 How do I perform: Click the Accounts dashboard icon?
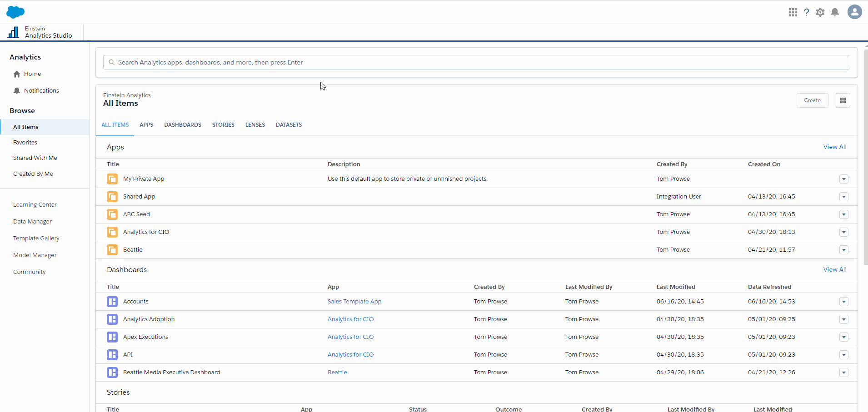[112, 302]
